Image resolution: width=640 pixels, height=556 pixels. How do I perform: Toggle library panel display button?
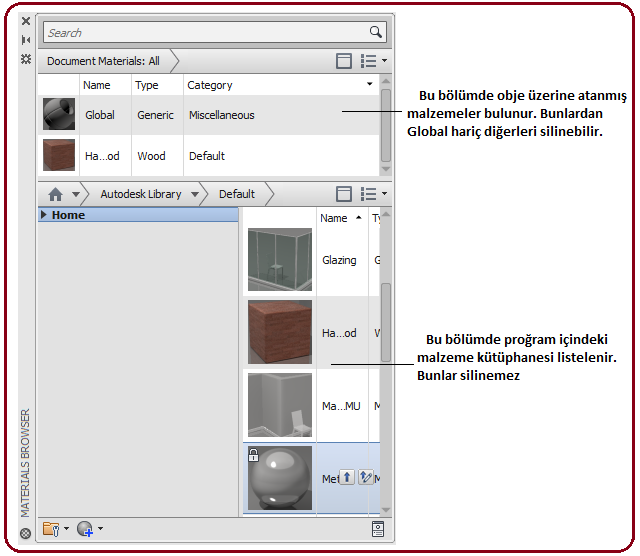(x=344, y=194)
